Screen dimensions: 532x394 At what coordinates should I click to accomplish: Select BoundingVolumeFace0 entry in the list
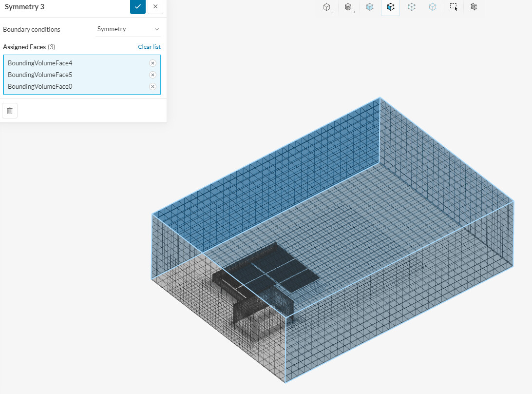click(40, 87)
